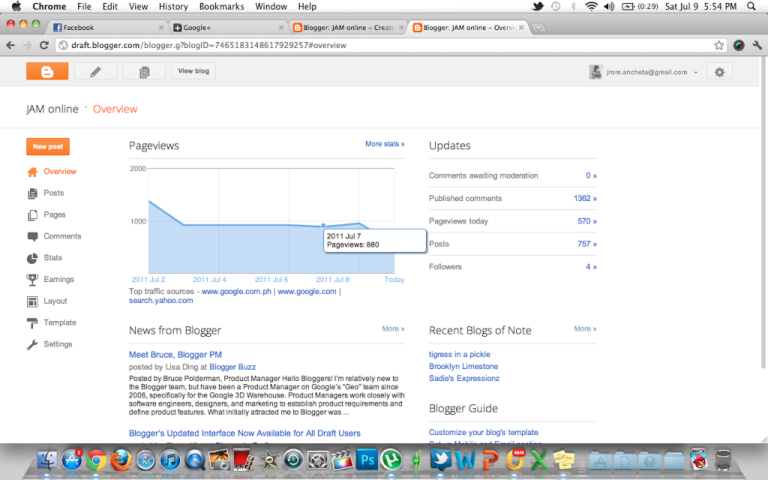Open the Chrome wrench menu
This screenshot has height=480, width=768.
pyautogui.click(x=757, y=45)
